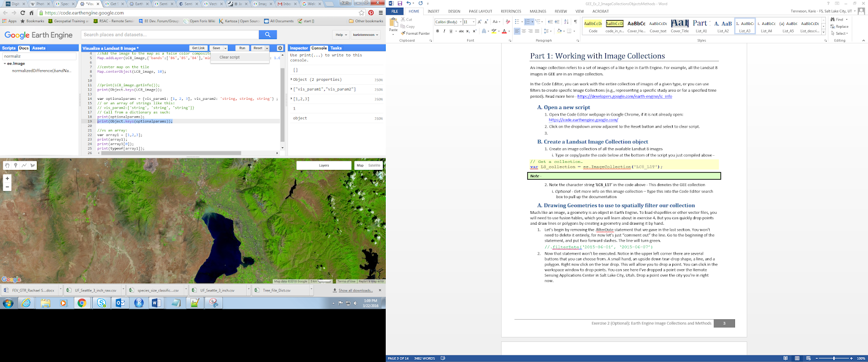
Task: Click the blue search magnifier button
Action: tap(267, 34)
